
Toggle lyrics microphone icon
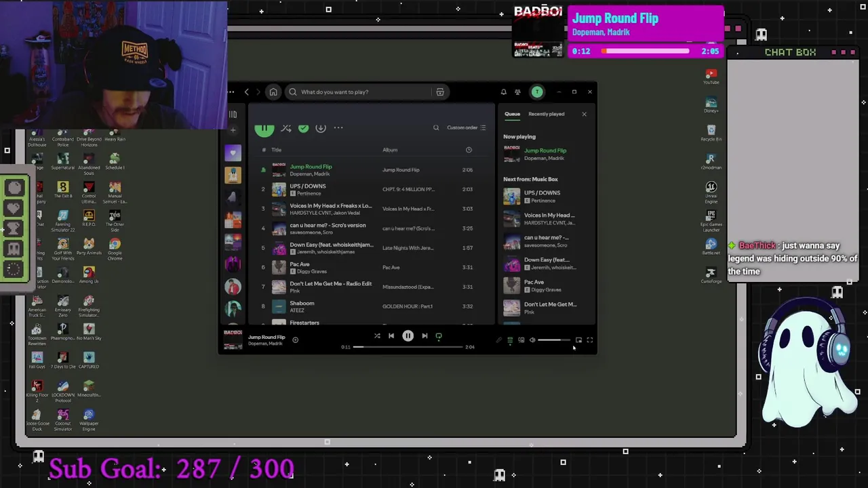(x=499, y=340)
